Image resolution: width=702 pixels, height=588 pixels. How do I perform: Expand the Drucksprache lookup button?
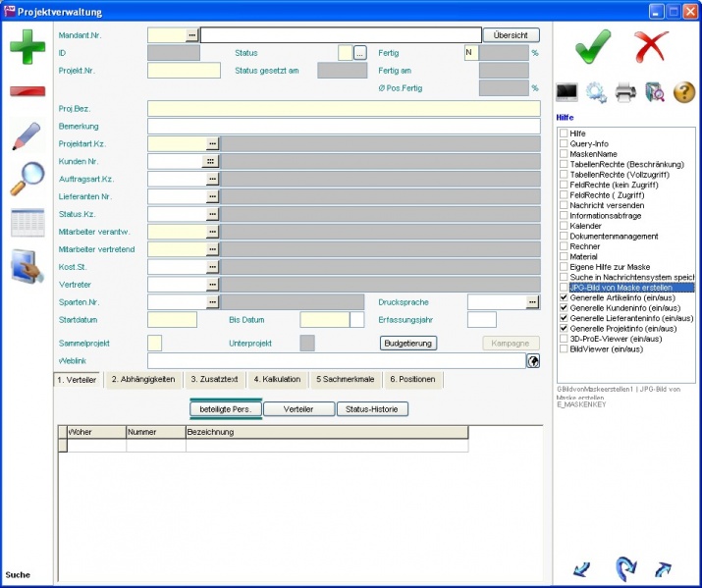pos(532,301)
